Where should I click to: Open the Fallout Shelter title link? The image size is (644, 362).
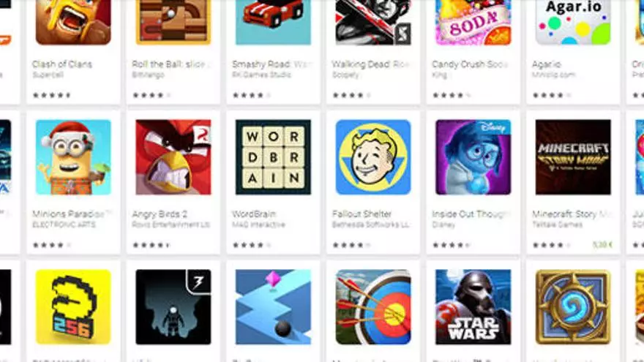click(362, 214)
